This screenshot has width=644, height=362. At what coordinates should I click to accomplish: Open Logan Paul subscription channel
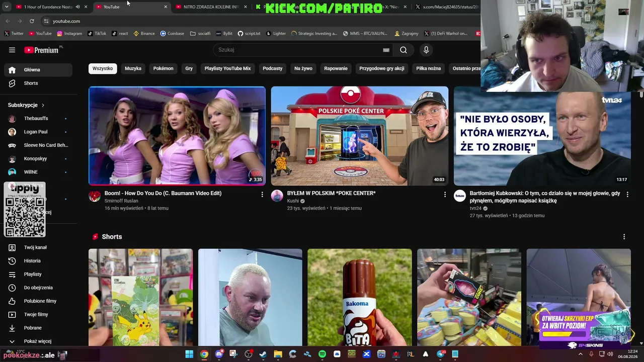(38, 132)
